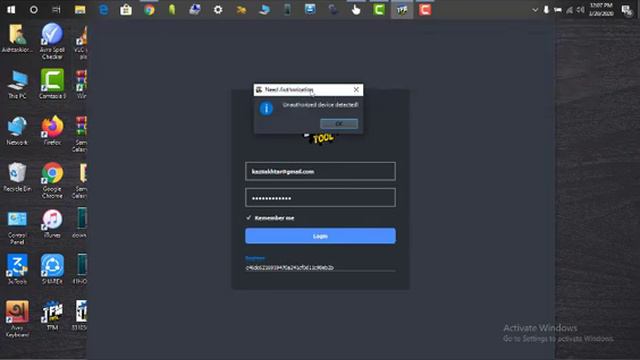Launch JFM desktop shortcut

[52, 316]
